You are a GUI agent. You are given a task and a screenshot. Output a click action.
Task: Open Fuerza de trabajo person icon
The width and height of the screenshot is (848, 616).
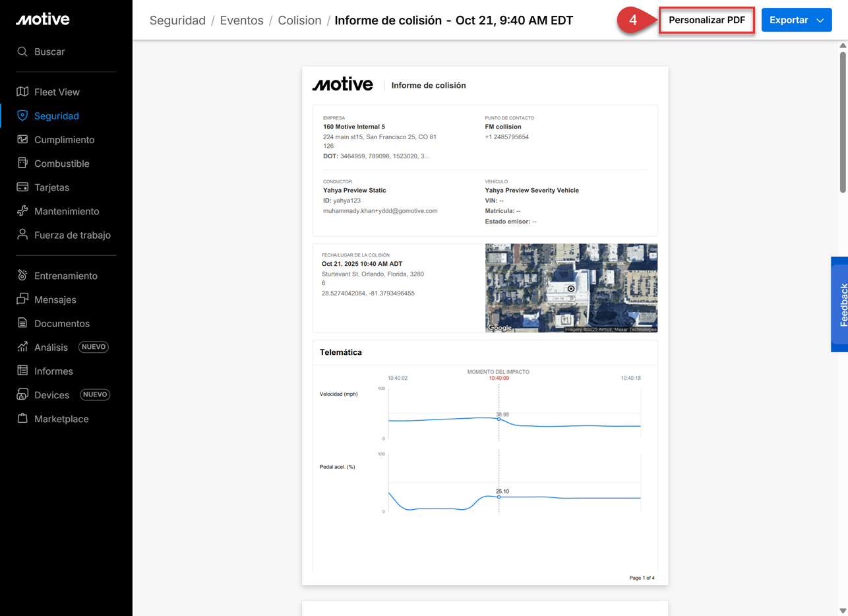22,235
